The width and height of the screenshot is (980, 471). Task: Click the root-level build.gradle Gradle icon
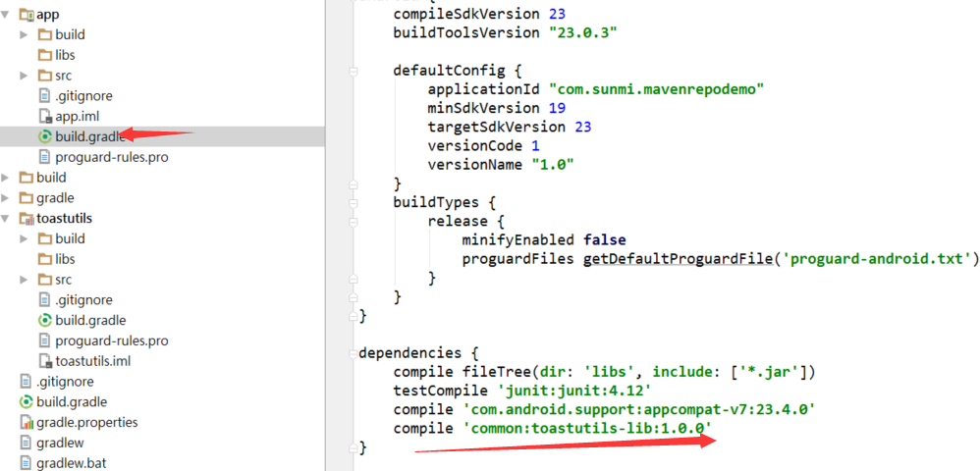(27, 401)
